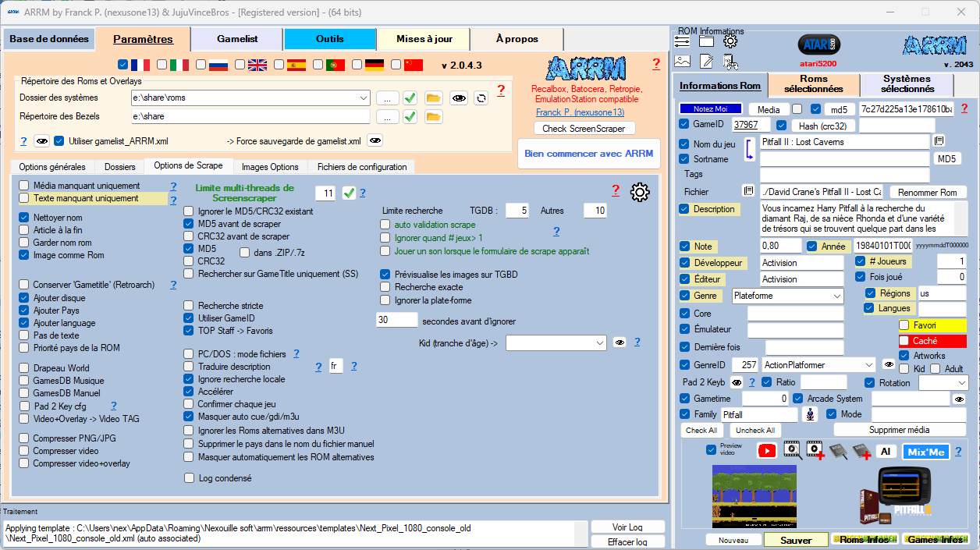
Task: Expand the ActionPlatformer GenreID dropdown
Action: [869, 364]
